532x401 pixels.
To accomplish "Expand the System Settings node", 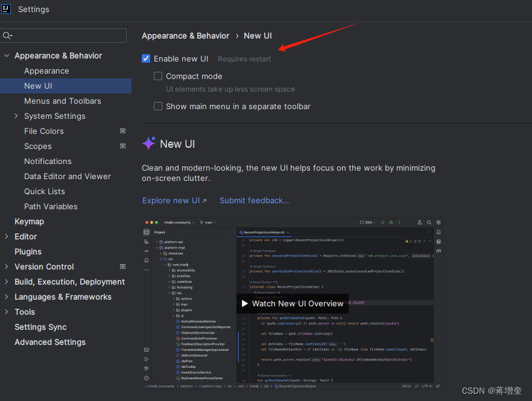I will coord(16,116).
